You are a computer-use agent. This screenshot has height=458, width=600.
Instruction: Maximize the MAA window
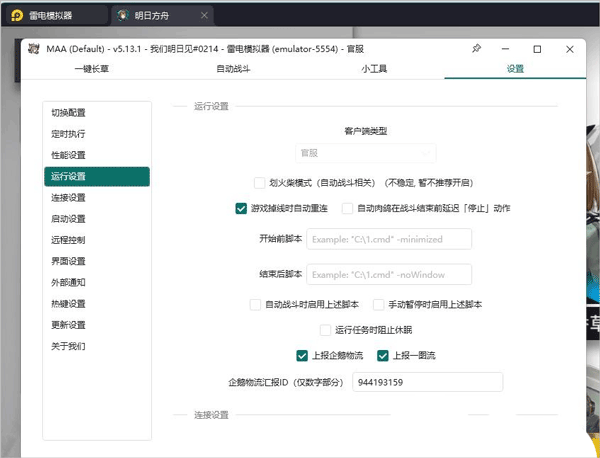click(x=537, y=48)
